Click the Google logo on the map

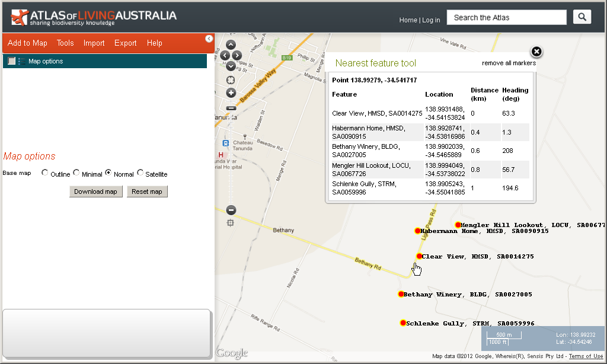click(x=232, y=353)
